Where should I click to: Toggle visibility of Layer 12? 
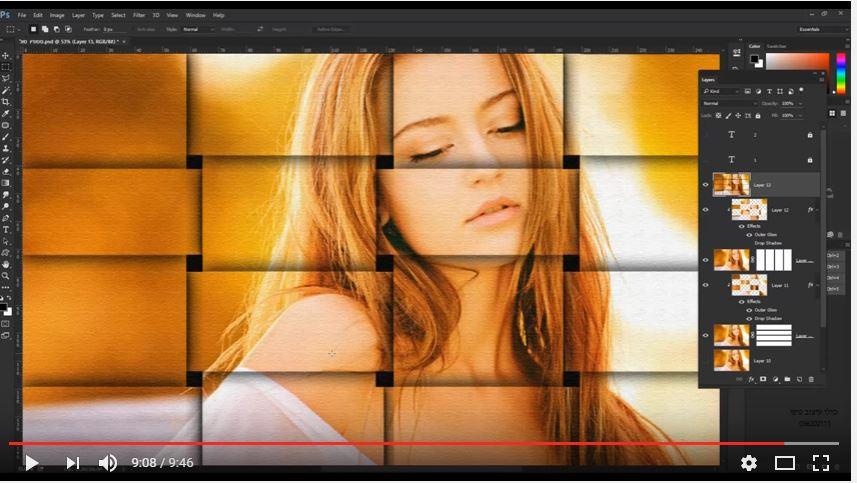[706, 210]
